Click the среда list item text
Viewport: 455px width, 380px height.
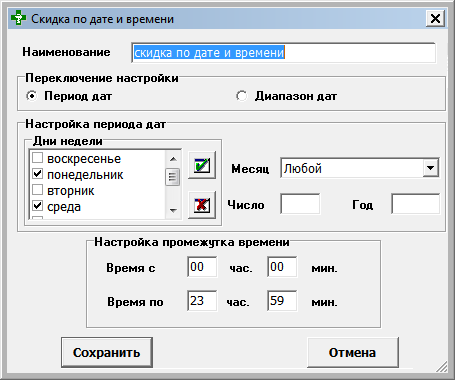pos(64,207)
